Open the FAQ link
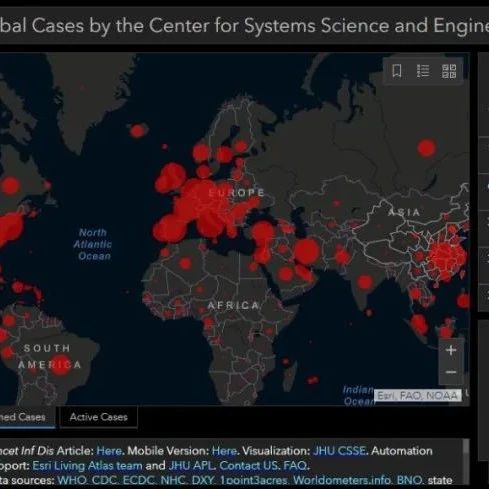The width and height of the screenshot is (489, 489). point(295,466)
